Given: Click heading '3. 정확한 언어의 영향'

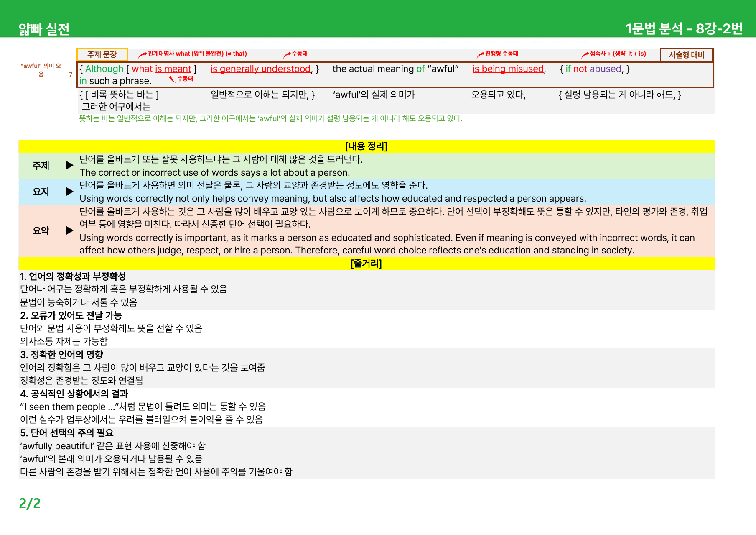Looking at the screenshot, I should 61,355.
